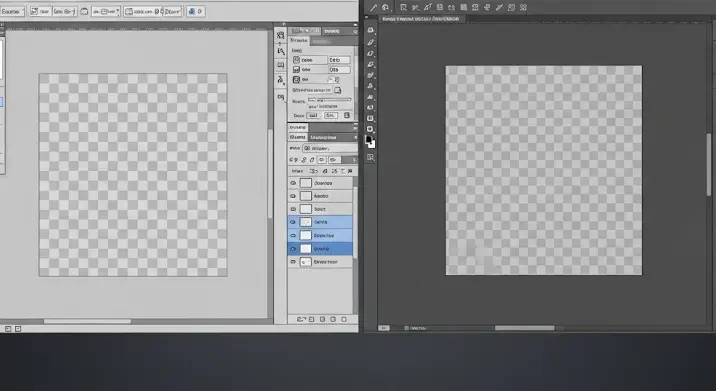Image resolution: width=716 pixels, height=391 pixels.
Task: Switch to the document tab in the dark window
Action: click(421, 19)
